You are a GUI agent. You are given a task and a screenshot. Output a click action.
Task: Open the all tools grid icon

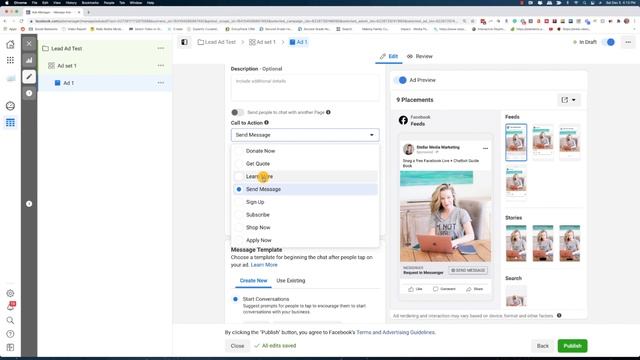point(10,60)
